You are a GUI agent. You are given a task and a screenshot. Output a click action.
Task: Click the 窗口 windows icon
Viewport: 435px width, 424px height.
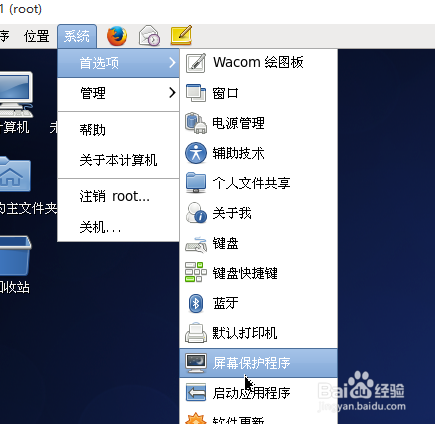(x=196, y=93)
